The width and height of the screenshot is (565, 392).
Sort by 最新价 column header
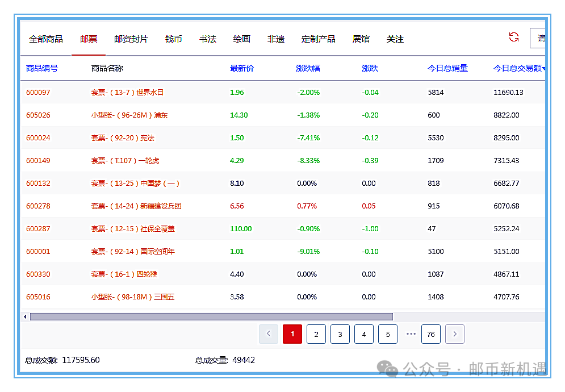pyautogui.click(x=242, y=68)
